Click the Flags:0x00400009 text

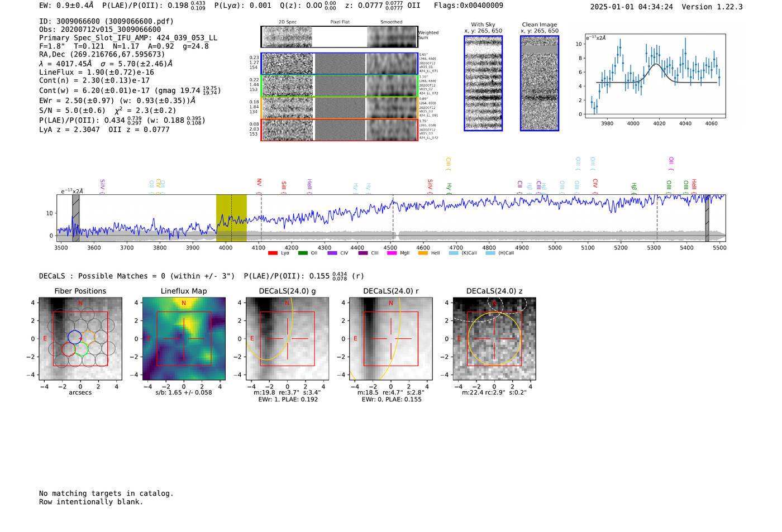469,6
